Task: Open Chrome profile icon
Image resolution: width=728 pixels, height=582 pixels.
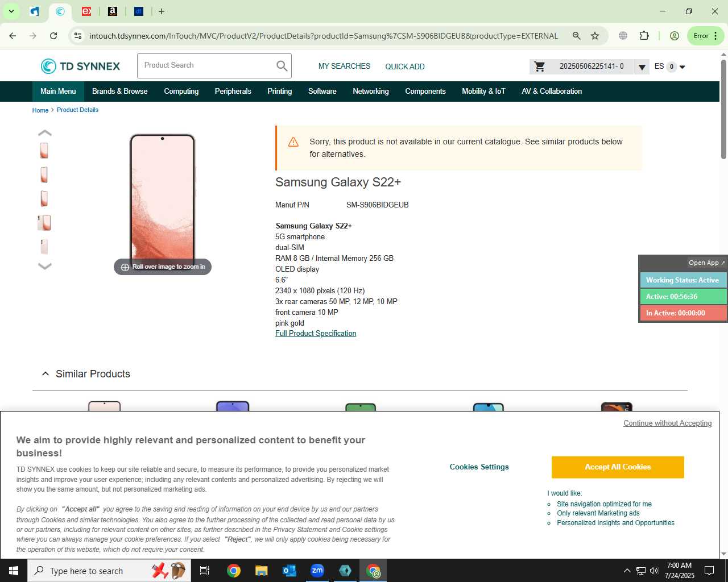Action: (675, 36)
